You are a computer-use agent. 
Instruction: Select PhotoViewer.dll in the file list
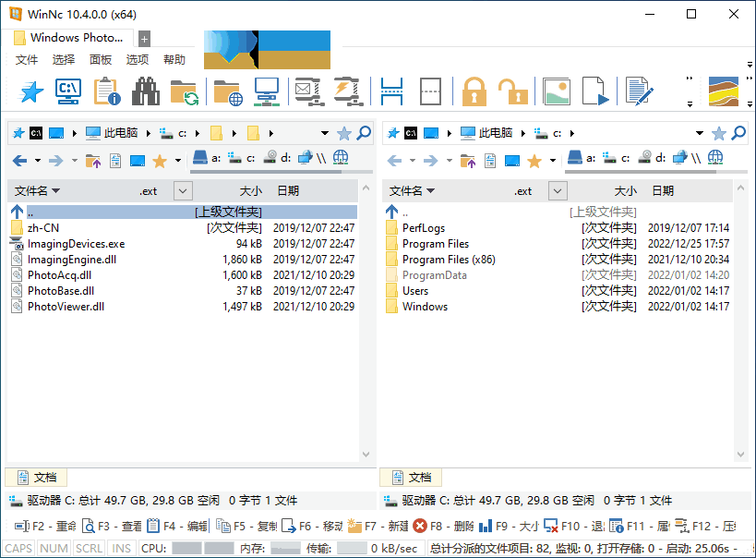click(184, 307)
